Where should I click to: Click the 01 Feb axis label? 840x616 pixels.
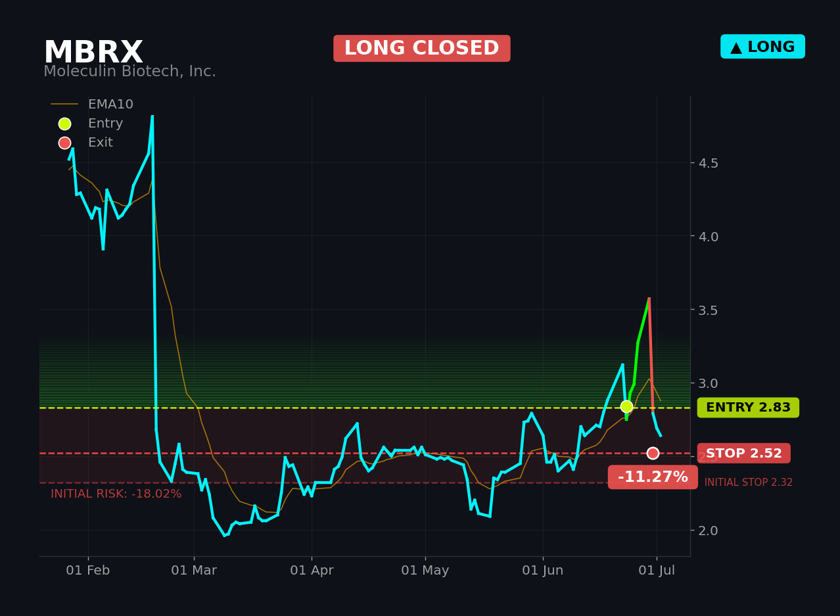pyautogui.click(x=88, y=571)
